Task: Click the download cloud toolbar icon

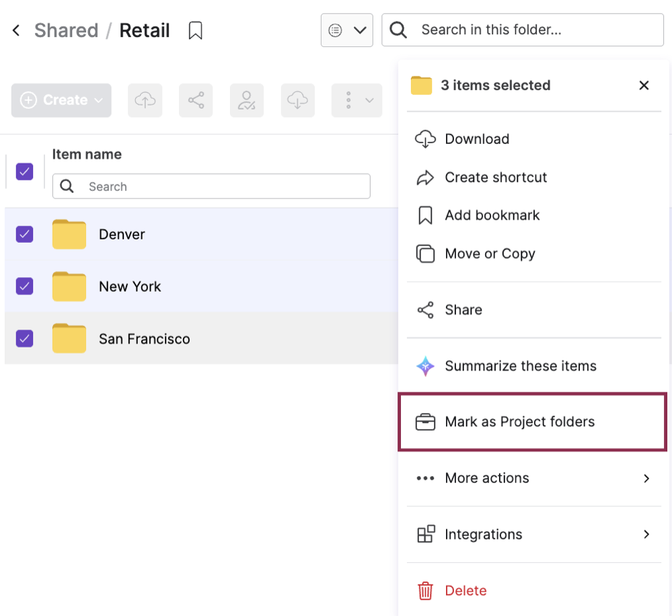Action: [297, 101]
